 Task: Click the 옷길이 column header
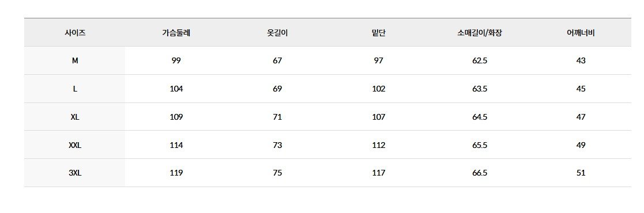click(x=277, y=33)
